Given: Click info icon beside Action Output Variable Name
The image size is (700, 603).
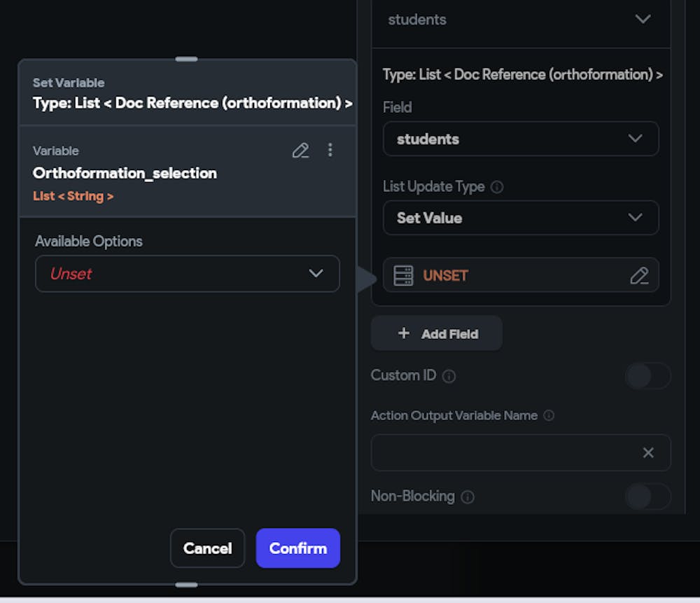Looking at the screenshot, I should 549,415.
